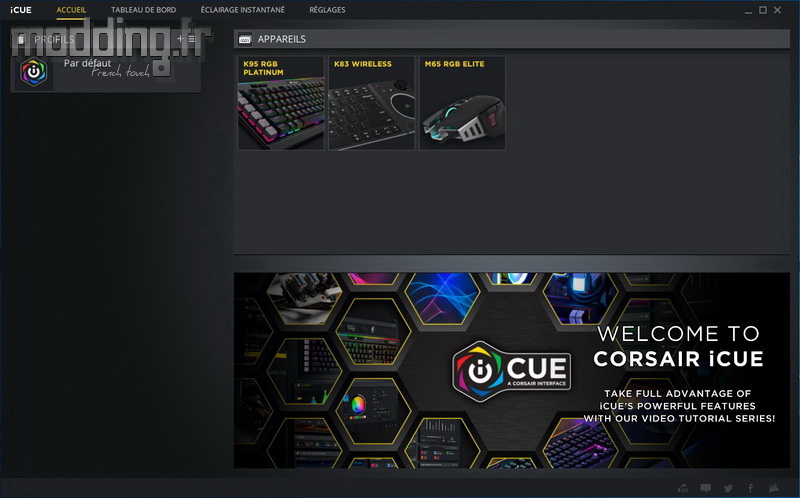
Task: Click the keyboard icon beside APPAREILS
Action: [245, 39]
